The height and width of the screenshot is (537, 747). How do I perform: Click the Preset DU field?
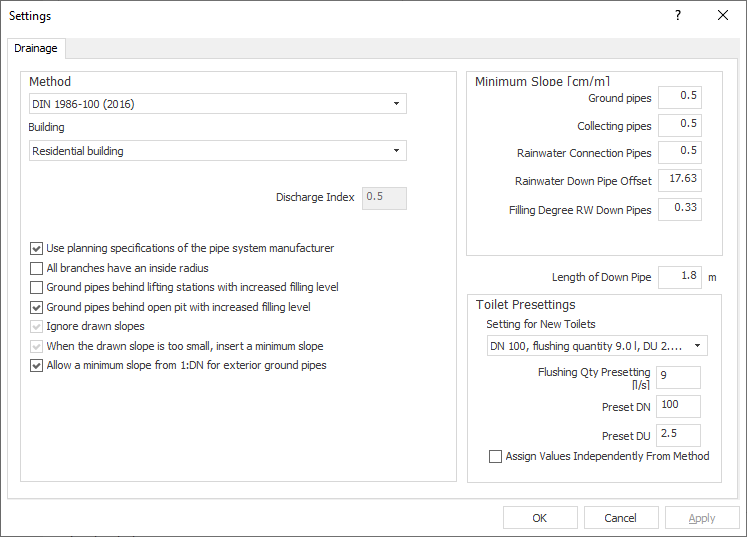click(x=678, y=435)
